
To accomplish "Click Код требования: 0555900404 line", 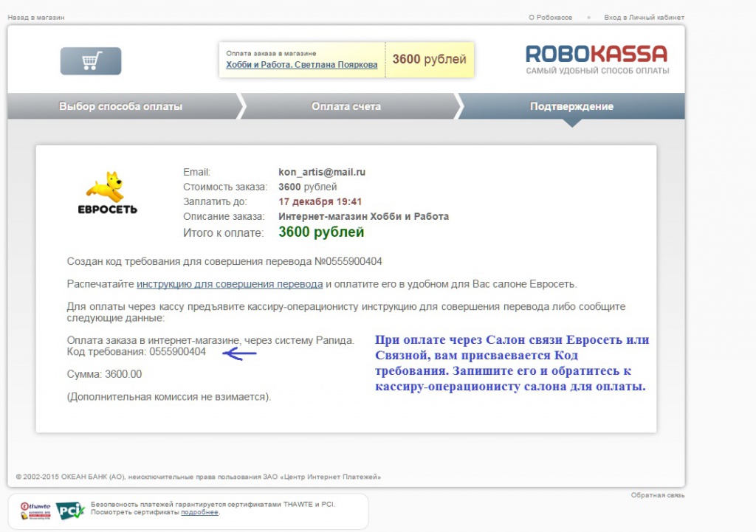I will click(137, 352).
